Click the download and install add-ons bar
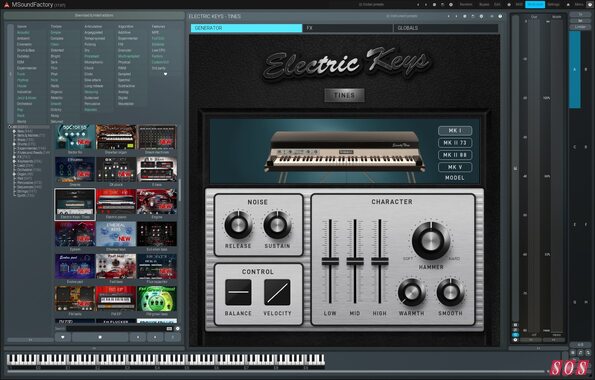This screenshot has height=380, width=595. 94,16
